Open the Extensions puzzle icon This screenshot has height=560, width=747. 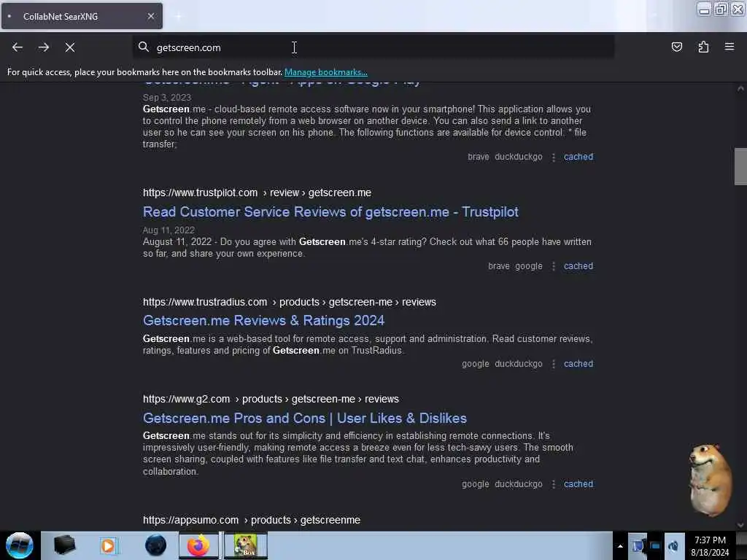click(x=703, y=47)
